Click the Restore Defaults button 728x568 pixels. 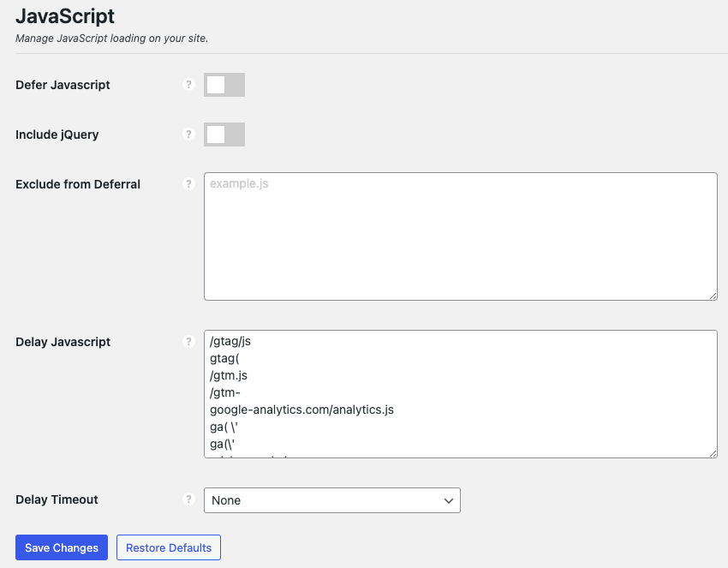click(169, 547)
